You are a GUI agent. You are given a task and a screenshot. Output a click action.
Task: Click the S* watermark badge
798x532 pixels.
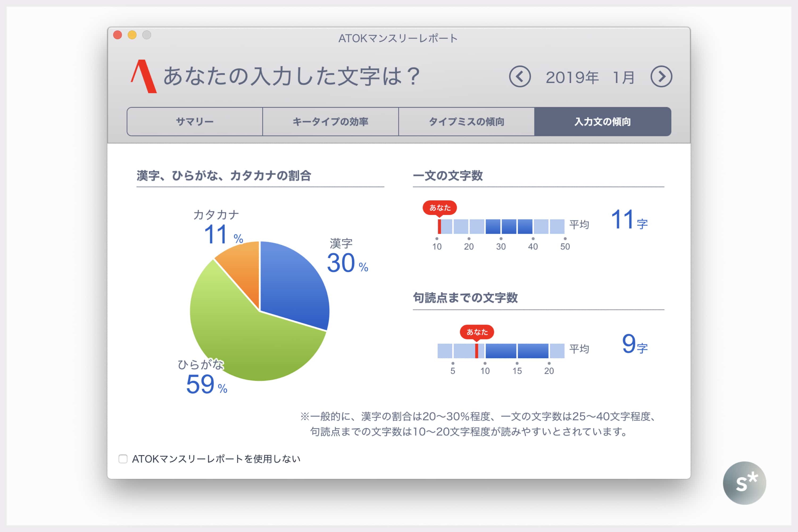[744, 483]
